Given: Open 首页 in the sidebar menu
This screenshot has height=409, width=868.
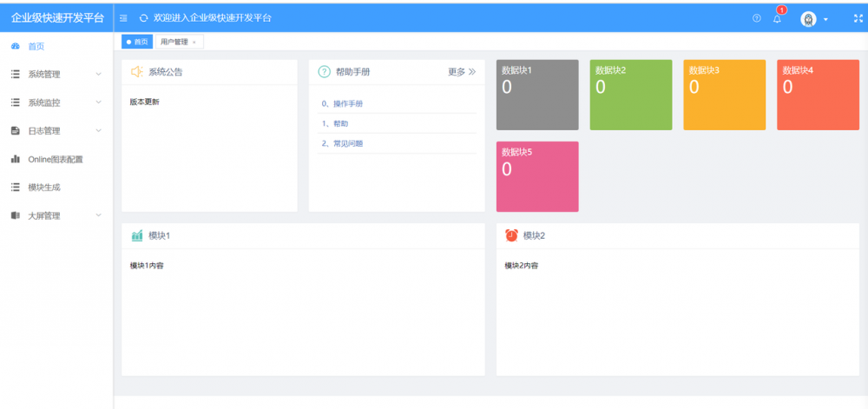Looking at the screenshot, I should [56, 47].
